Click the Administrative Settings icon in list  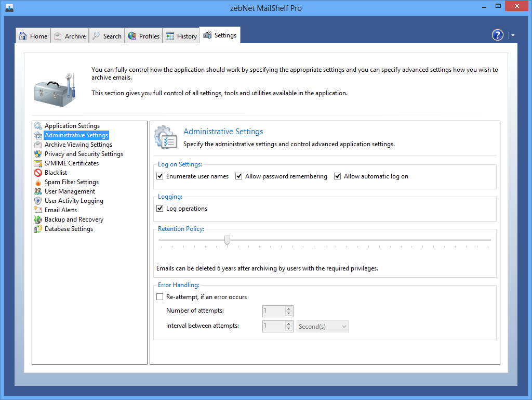point(38,135)
